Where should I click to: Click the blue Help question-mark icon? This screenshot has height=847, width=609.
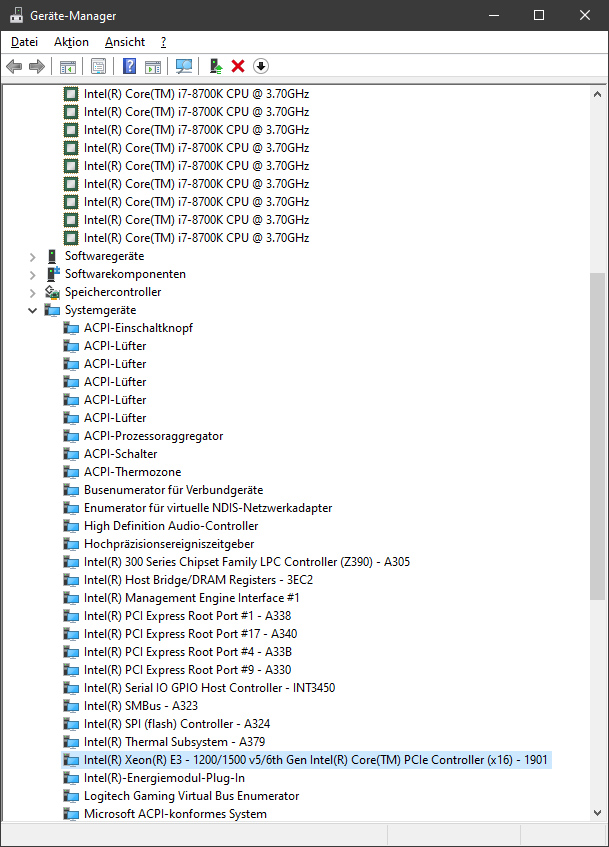pos(130,66)
